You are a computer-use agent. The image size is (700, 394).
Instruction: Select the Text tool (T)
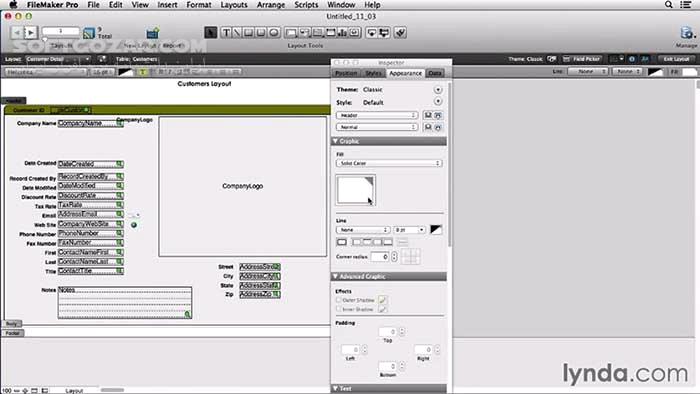226,33
